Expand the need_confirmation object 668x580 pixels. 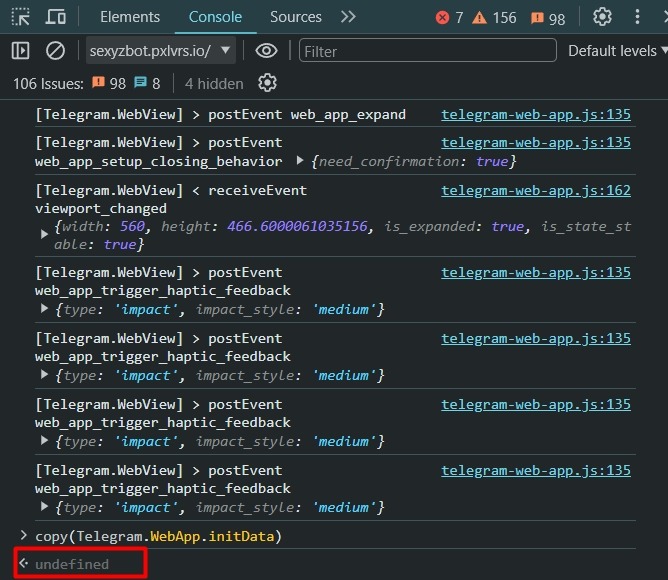pos(301,161)
